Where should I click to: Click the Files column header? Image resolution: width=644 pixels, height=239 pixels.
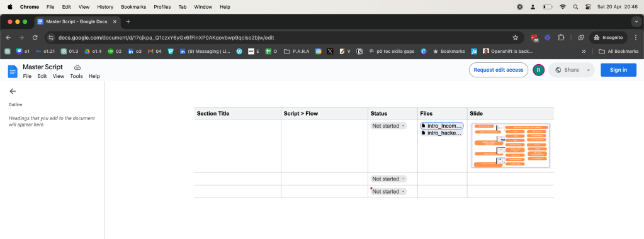click(x=426, y=113)
